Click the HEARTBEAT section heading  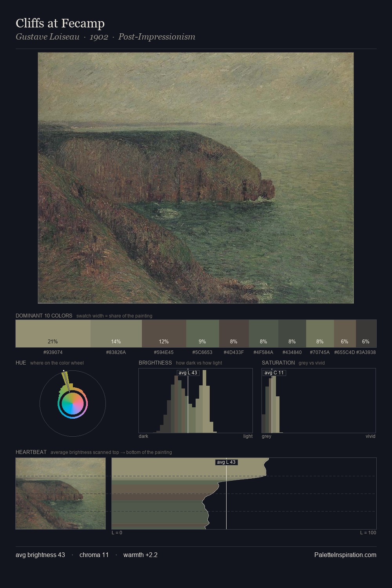click(31, 452)
